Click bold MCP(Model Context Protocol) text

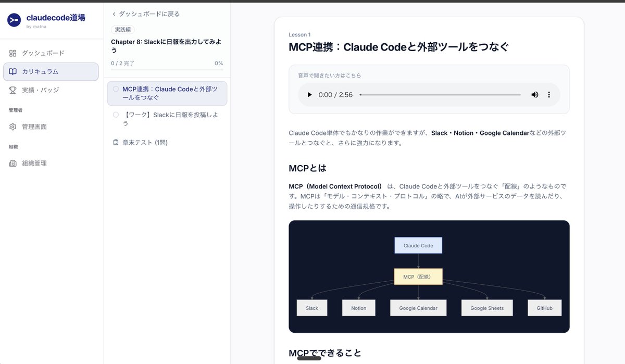pyautogui.click(x=336, y=186)
